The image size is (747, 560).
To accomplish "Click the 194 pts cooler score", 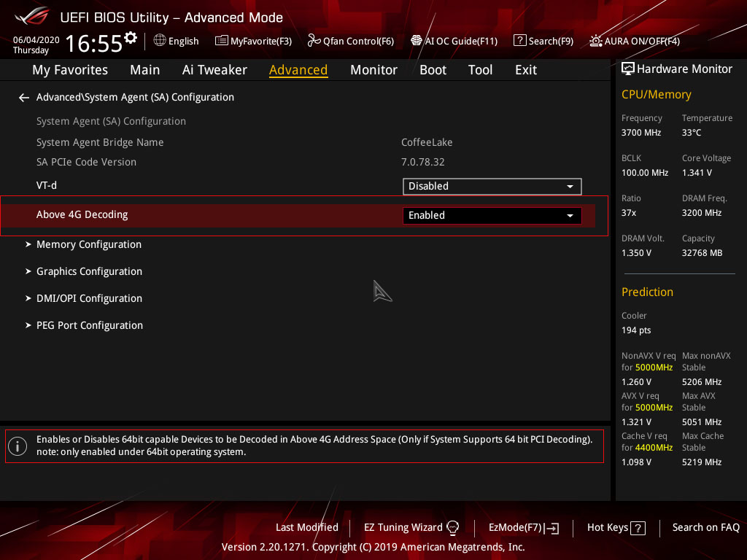I will (636, 330).
